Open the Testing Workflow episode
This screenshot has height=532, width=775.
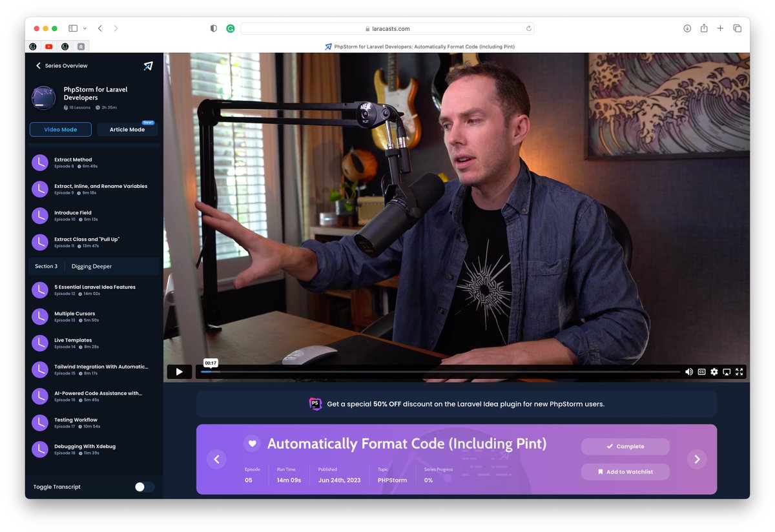[94, 423]
